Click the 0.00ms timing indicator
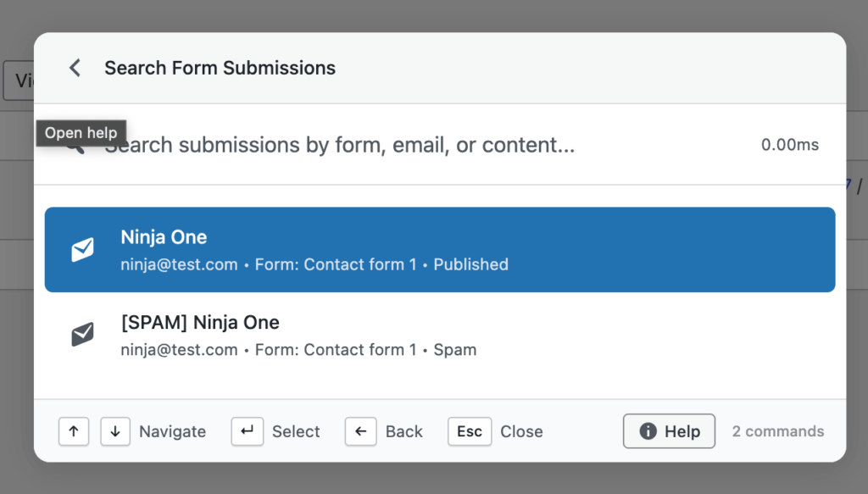This screenshot has width=868, height=494. point(789,145)
